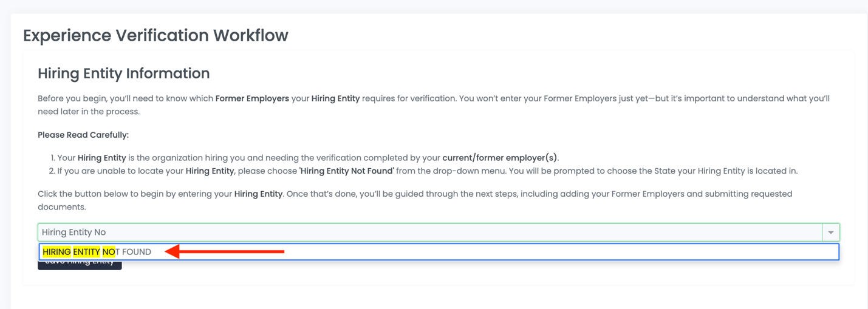Click the list number 2 marker

pyautogui.click(x=52, y=171)
